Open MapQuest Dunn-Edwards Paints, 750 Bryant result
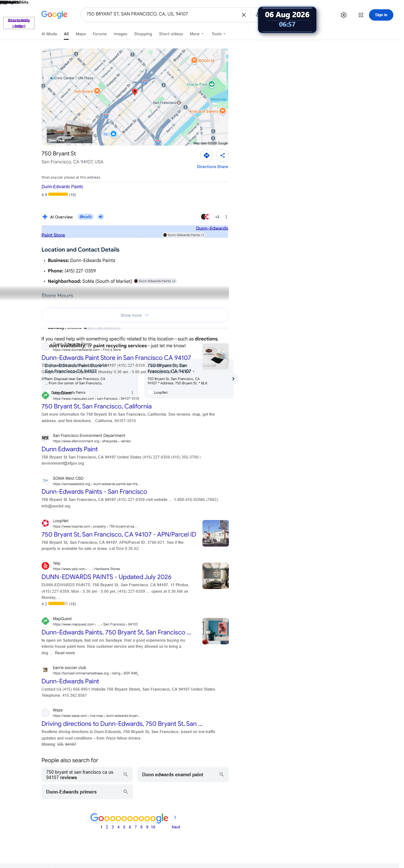 (116, 632)
